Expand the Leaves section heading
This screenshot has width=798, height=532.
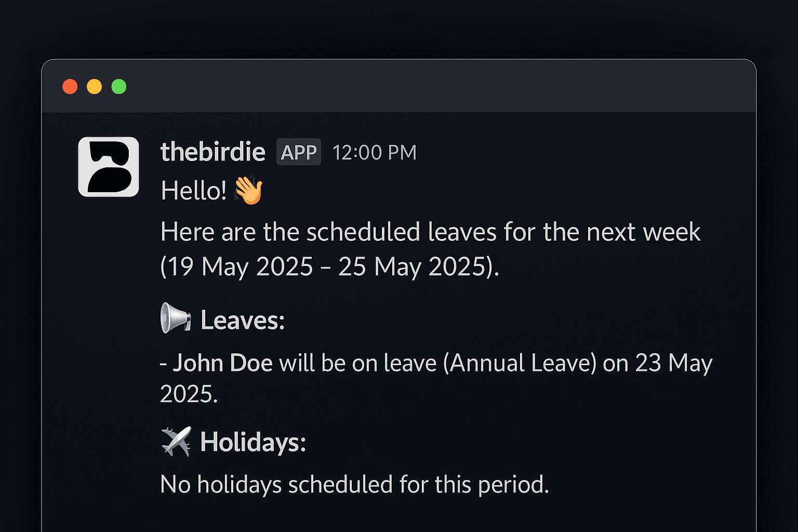click(x=242, y=320)
